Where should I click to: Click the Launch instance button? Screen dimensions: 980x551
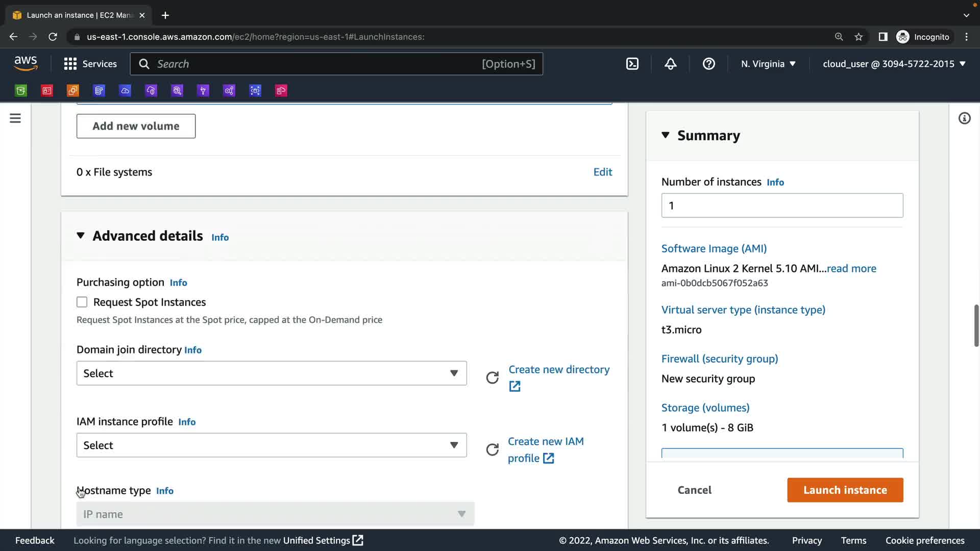click(845, 490)
